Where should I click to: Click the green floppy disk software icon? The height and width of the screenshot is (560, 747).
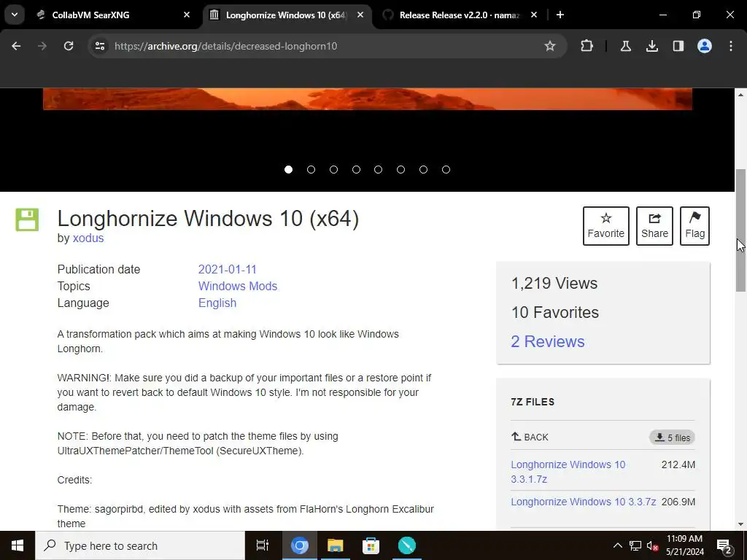[x=27, y=219]
